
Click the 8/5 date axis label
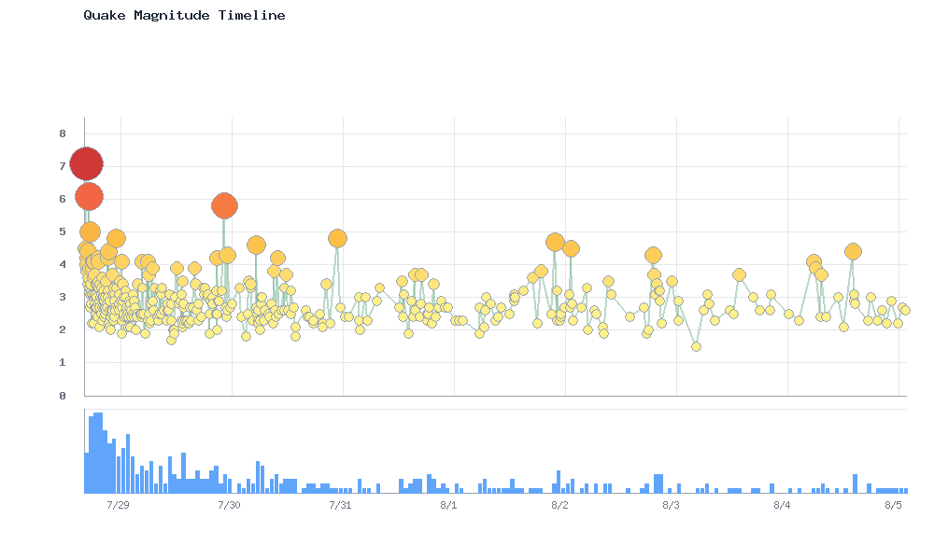[893, 506]
